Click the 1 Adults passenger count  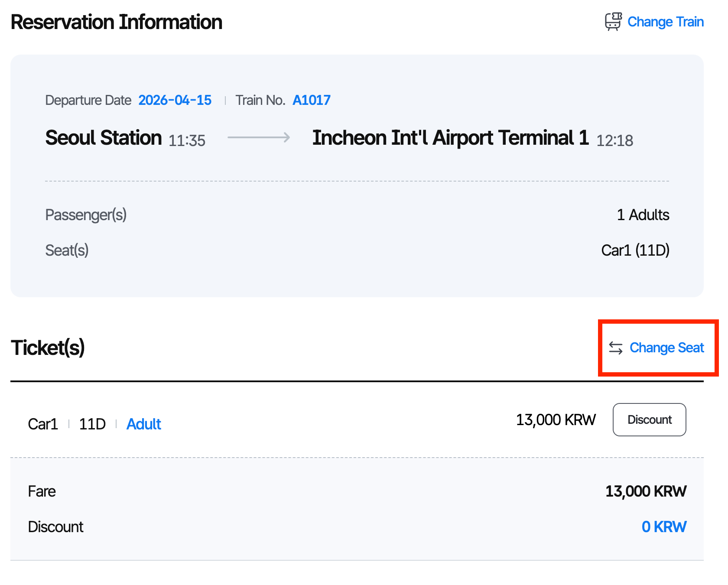[643, 214]
